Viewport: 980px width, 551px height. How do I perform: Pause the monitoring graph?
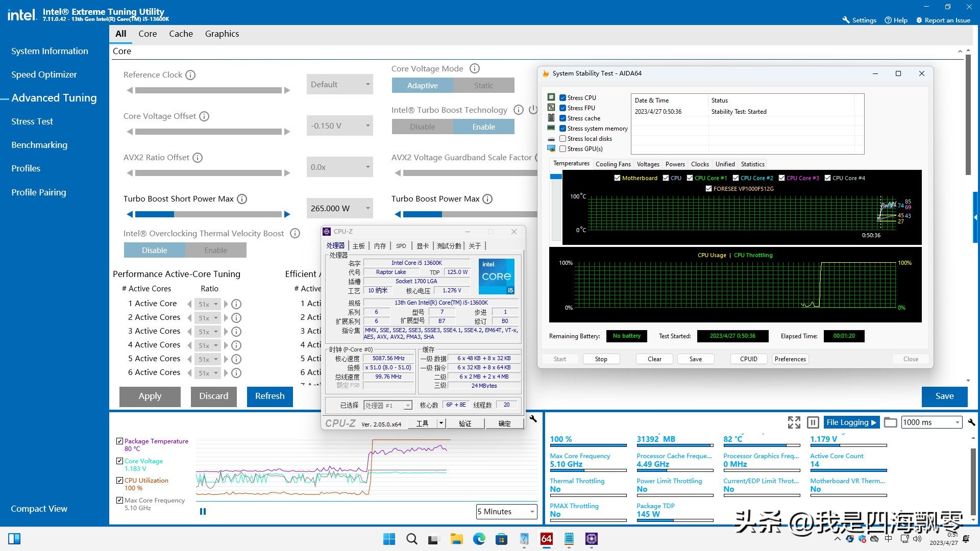[x=203, y=511]
